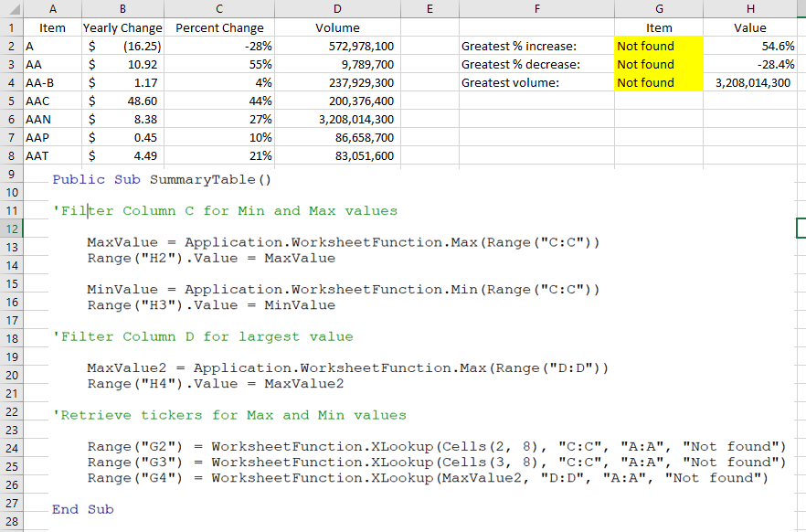The width and height of the screenshot is (806, 532).
Task: Select the column C header
Action: click(219, 8)
